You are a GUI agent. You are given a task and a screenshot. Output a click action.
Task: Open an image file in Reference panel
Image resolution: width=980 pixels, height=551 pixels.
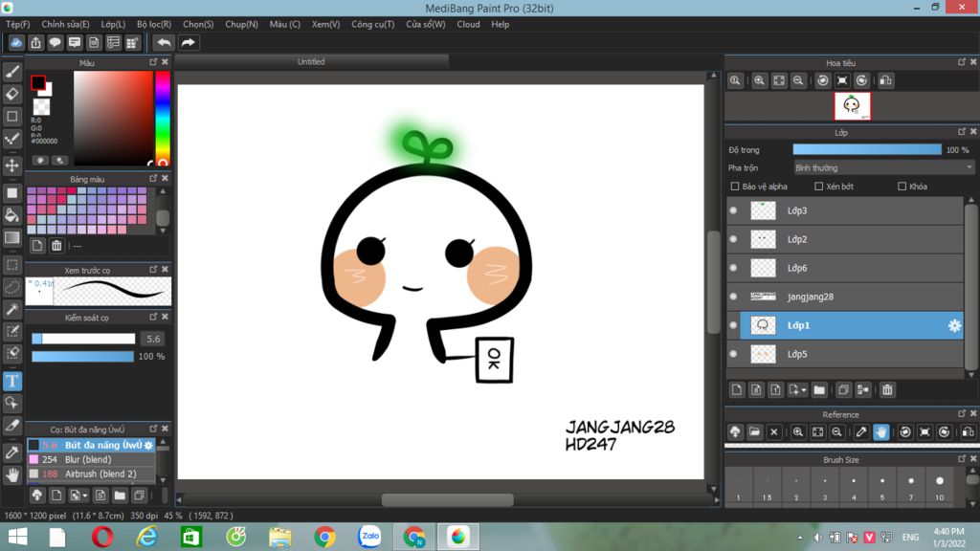(x=754, y=431)
